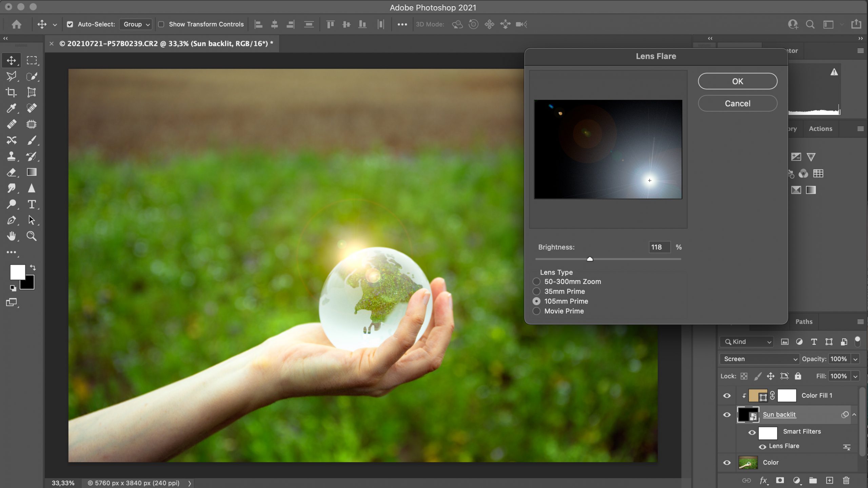The image size is (868, 488).
Task: Select the Zoom tool
Action: point(32,236)
